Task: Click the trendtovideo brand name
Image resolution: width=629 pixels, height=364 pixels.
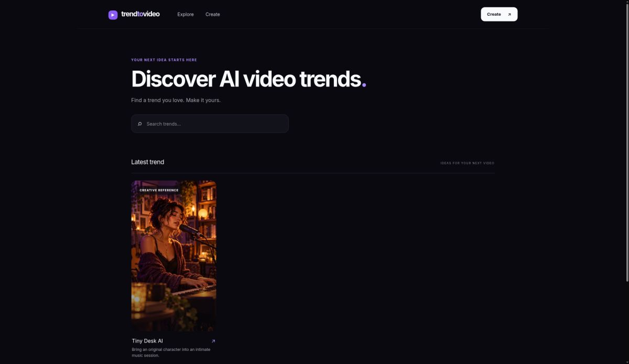Action: pos(140,14)
